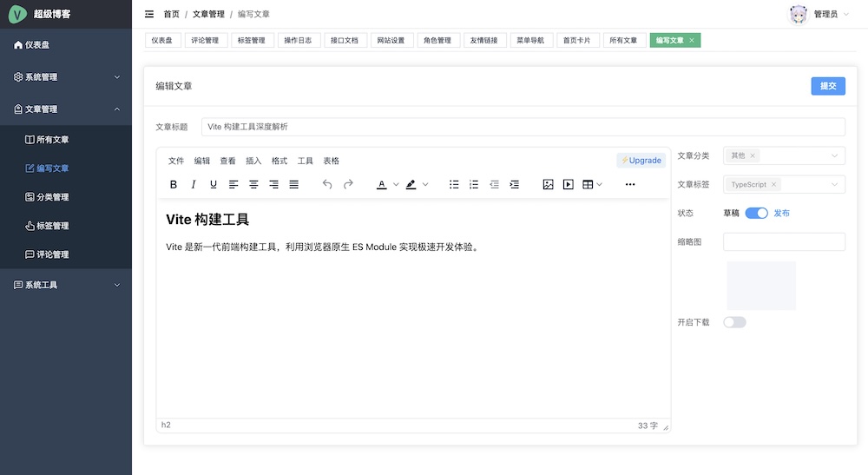Show more toolbar options via ellipsis

pos(630,184)
